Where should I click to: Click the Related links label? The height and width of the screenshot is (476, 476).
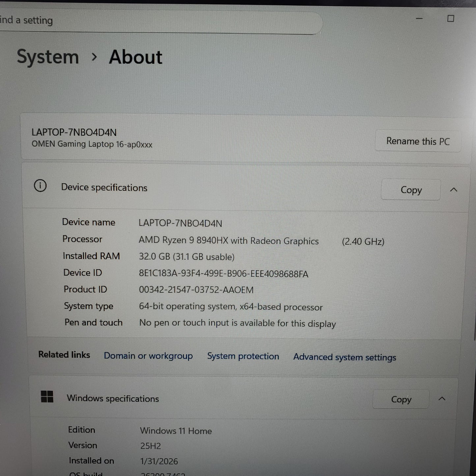[64, 355]
